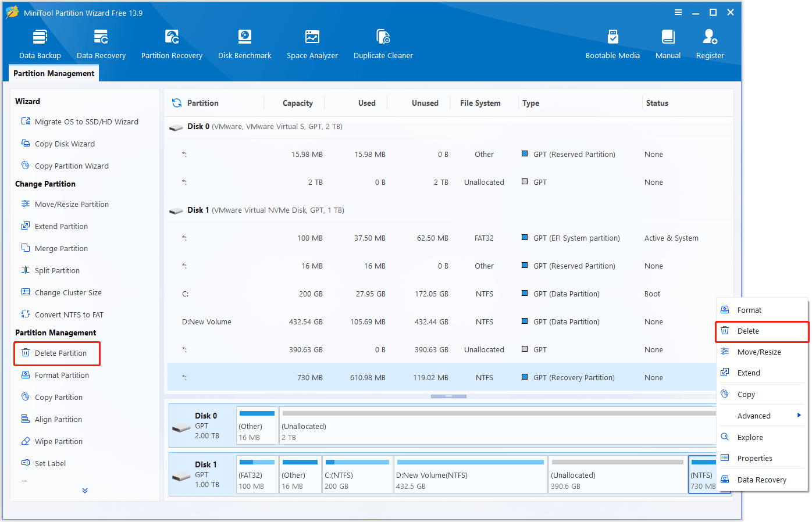The image size is (812, 522).
Task: Click Set Label in sidebar
Action: (44, 463)
